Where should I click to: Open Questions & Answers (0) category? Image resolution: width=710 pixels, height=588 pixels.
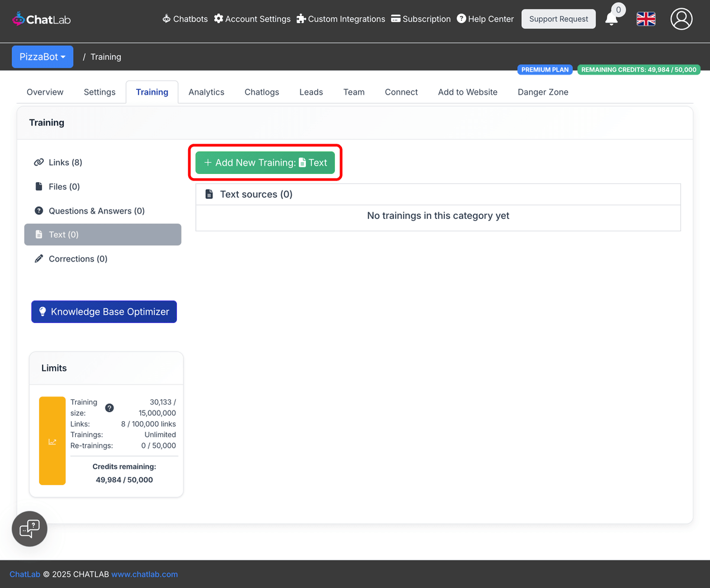point(96,211)
